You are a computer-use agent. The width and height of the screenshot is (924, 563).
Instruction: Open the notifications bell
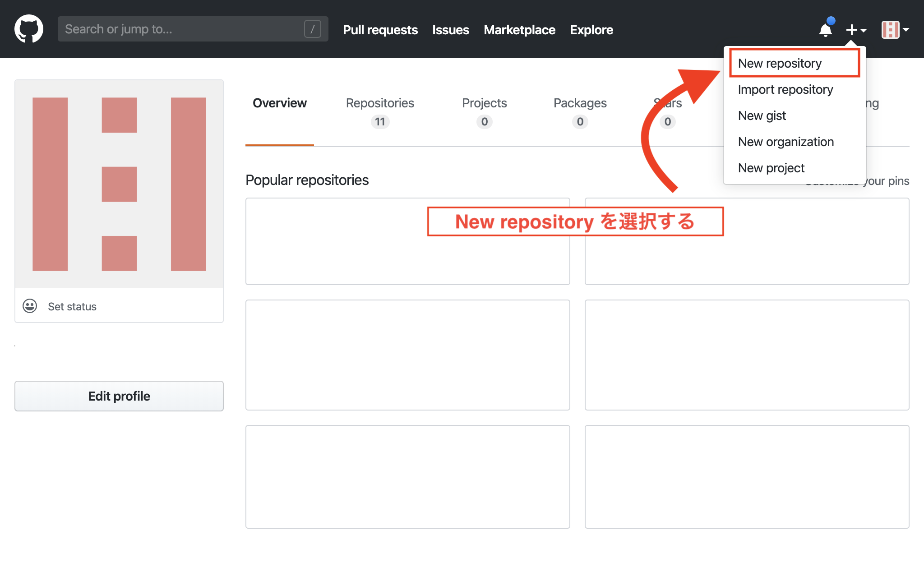(825, 30)
